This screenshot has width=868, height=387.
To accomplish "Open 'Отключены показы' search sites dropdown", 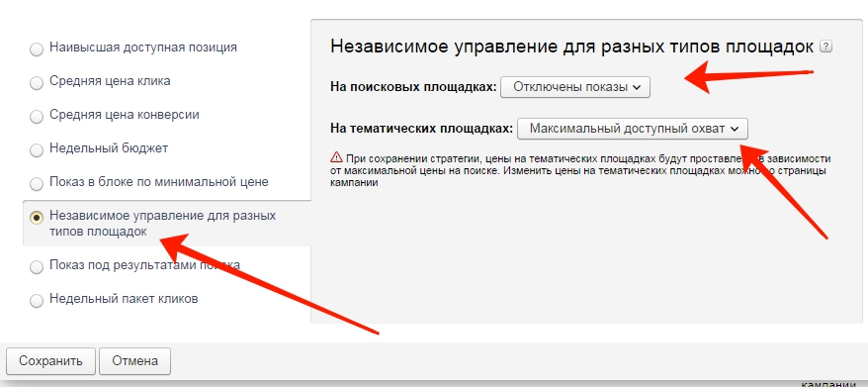I will click(x=575, y=87).
